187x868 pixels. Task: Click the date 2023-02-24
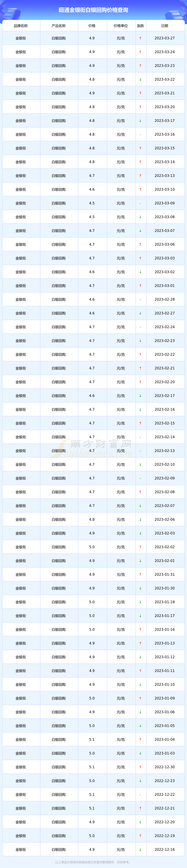(x=165, y=327)
